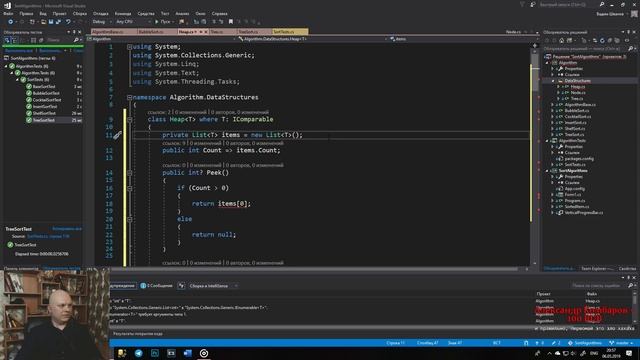Viewport: 640px width, 360px height.
Task: Collapse the Heap class block at line 9
Action: click(129, 120)
